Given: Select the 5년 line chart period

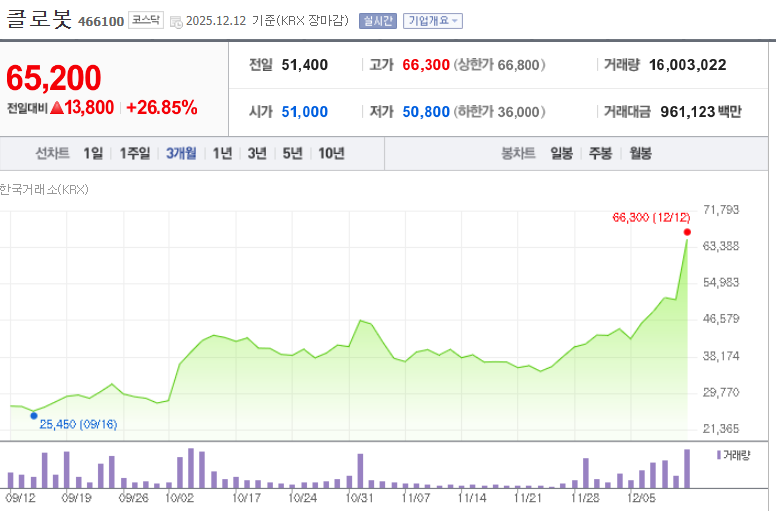Looking at the screenshot, I should 292,153.
